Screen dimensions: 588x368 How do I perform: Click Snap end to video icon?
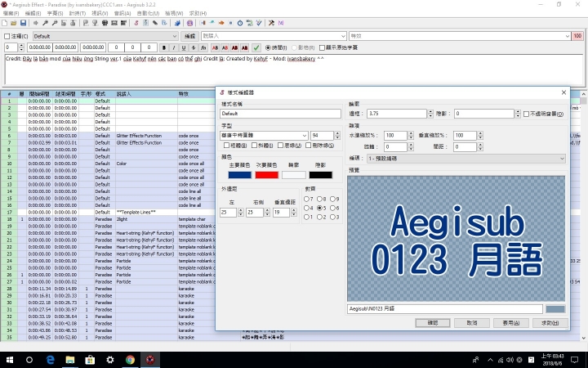coord(95,23)
